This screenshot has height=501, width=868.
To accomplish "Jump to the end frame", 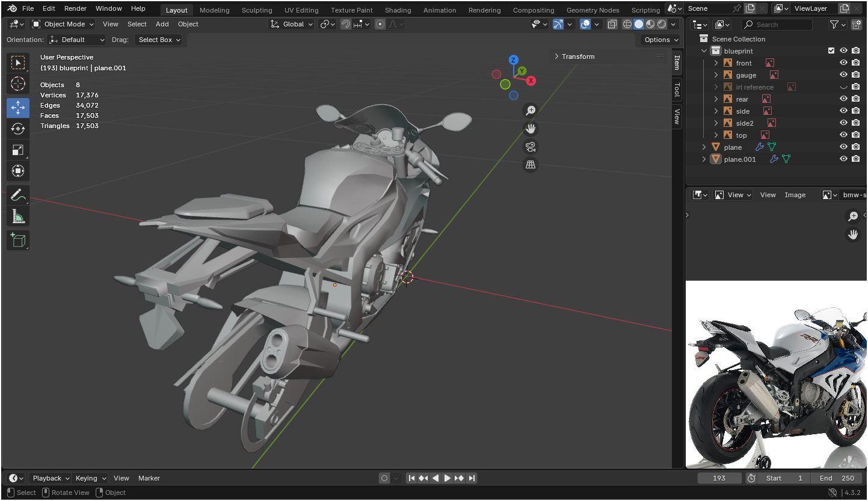I will [x=472, y=478].
